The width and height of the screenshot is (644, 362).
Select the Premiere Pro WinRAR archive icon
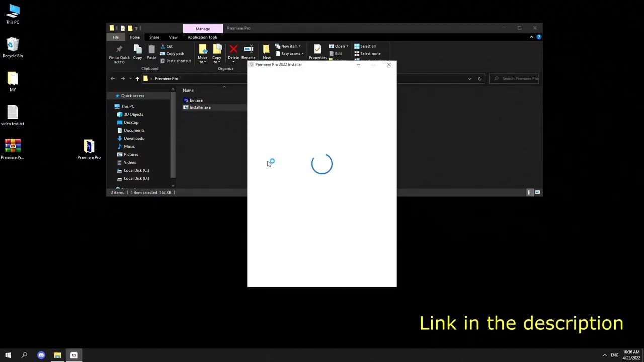click(13, 149)
